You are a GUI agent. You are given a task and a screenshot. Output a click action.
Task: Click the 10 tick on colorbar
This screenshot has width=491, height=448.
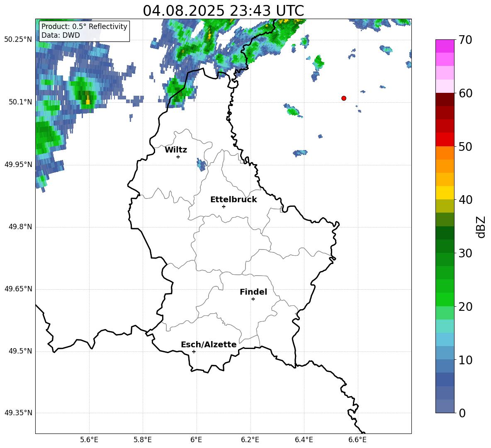coord(465,360)
